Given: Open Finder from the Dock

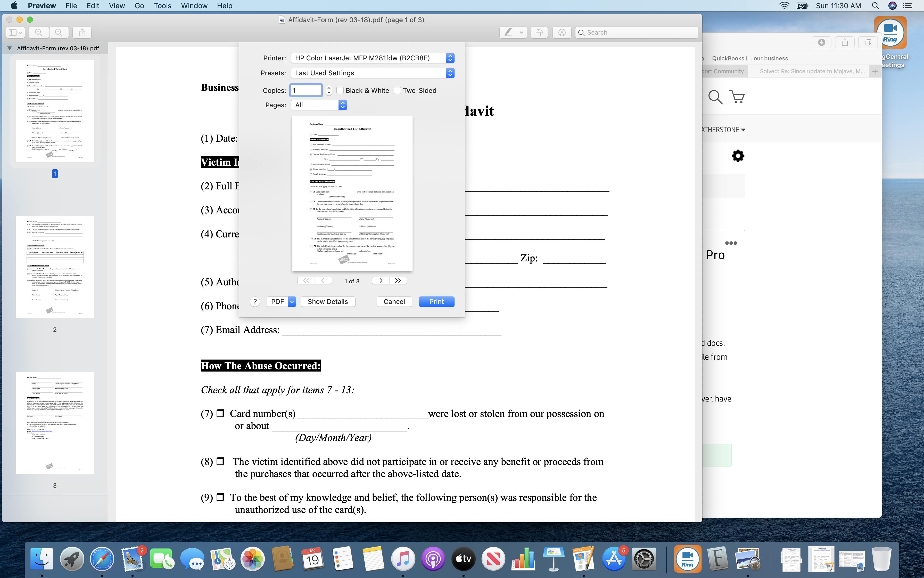Looking at the screenshot, I should (x=42, y=559).
